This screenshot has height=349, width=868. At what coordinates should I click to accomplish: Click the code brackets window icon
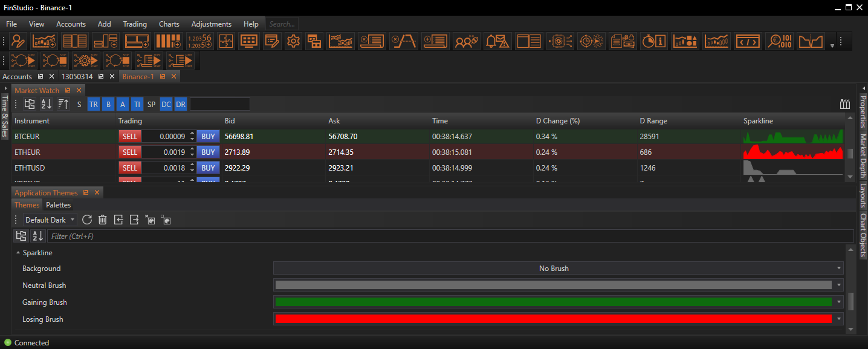pyautogui.click(x=748, y=41)
